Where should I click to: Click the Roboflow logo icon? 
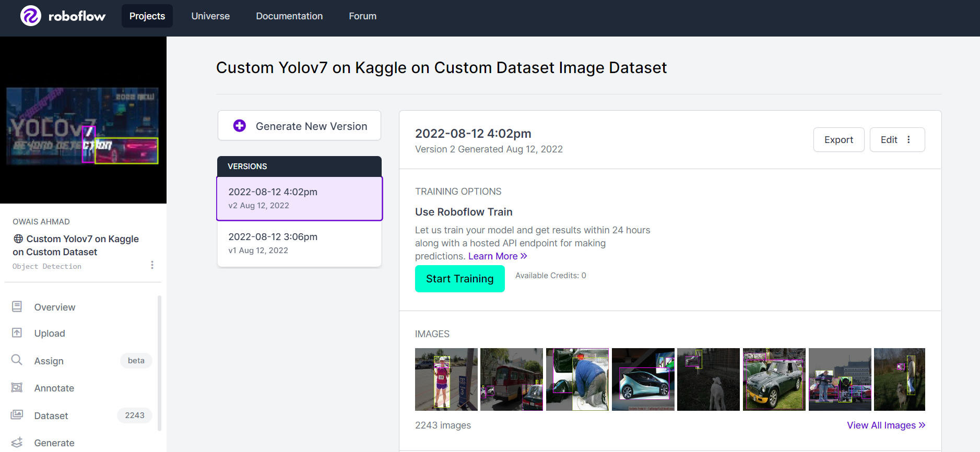coord(31,16)
